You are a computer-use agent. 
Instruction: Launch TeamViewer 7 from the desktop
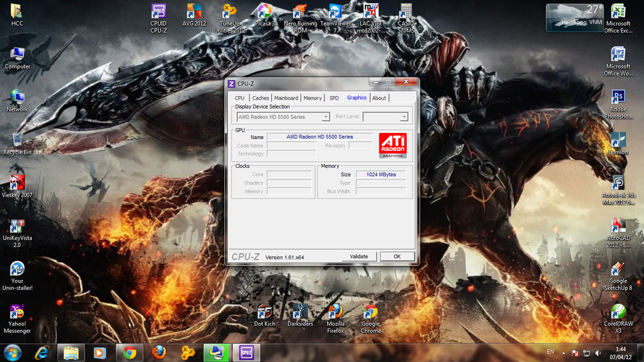click(x=336, y=12)
